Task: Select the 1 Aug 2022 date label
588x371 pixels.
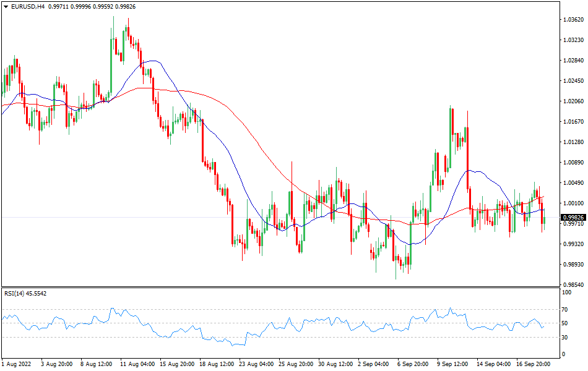Action: [17, 364]
